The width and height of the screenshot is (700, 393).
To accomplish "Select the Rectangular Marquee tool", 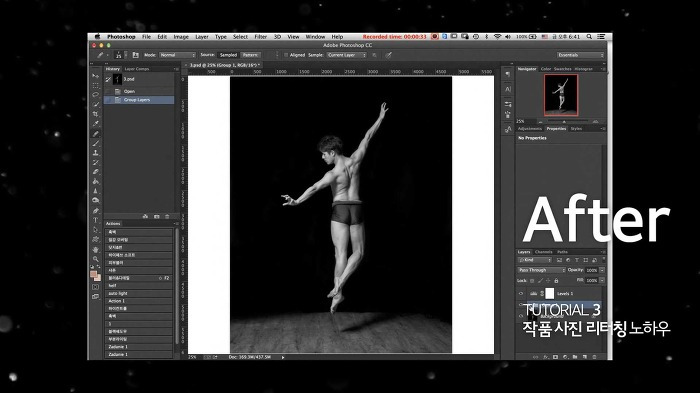I will click(96, 85).
